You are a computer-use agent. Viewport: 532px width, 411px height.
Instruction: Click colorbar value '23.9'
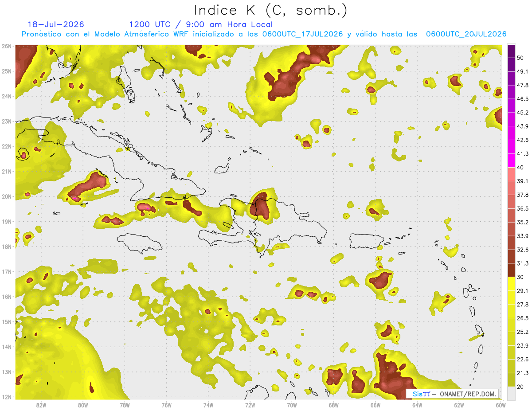pyautogui.click(x=523, y=346)
